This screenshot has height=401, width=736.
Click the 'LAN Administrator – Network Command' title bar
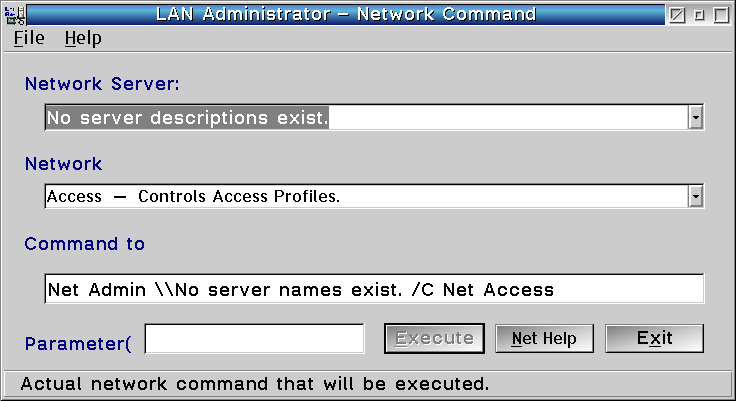click(x=346, y=15)
